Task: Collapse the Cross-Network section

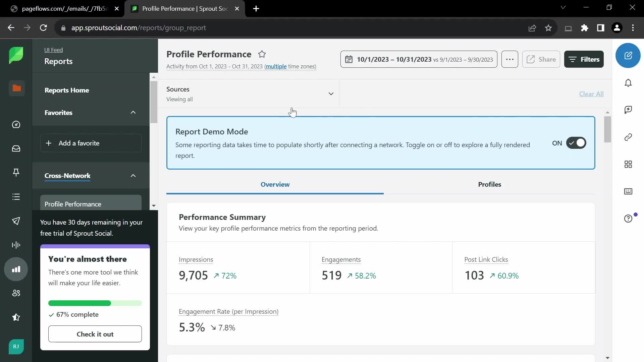Action: [133, 175]
